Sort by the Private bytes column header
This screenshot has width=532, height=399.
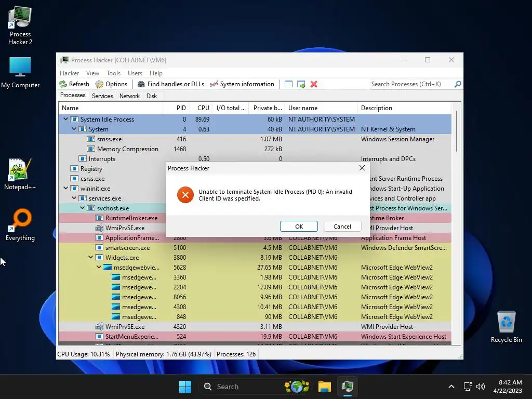tap(267, 108)
